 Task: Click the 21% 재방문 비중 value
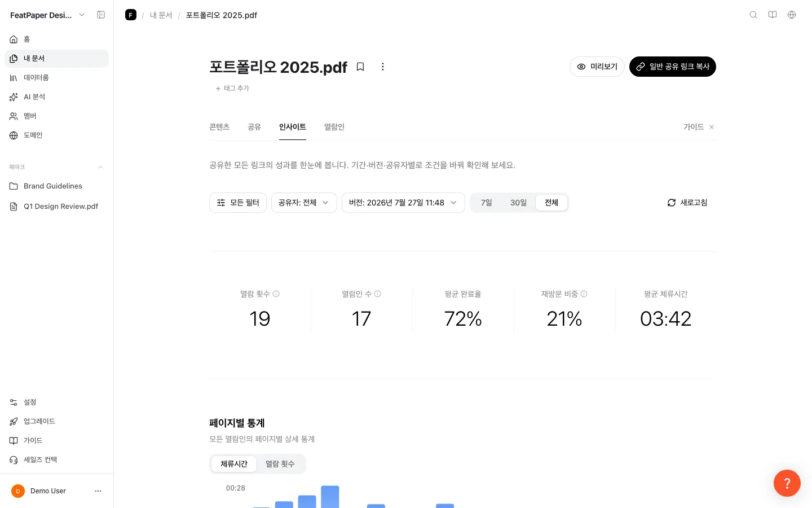(564, 319)
